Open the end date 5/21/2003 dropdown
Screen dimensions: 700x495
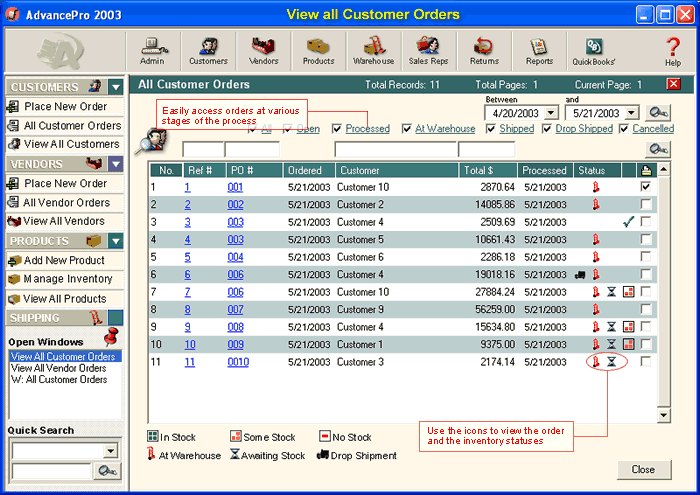[x=631, y=113]
